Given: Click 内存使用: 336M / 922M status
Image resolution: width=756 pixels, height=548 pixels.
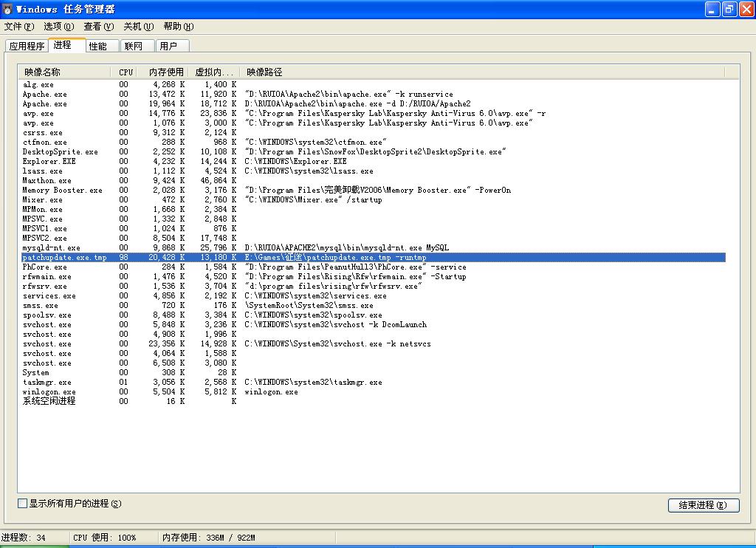Looking at the screenshot, I should click(x=209, y=538).
